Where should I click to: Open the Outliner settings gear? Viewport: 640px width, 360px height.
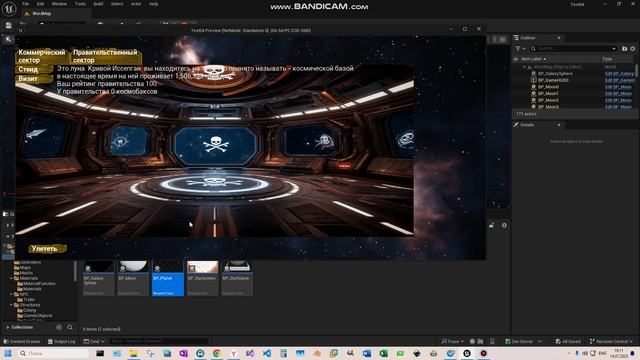pos(633,49)
